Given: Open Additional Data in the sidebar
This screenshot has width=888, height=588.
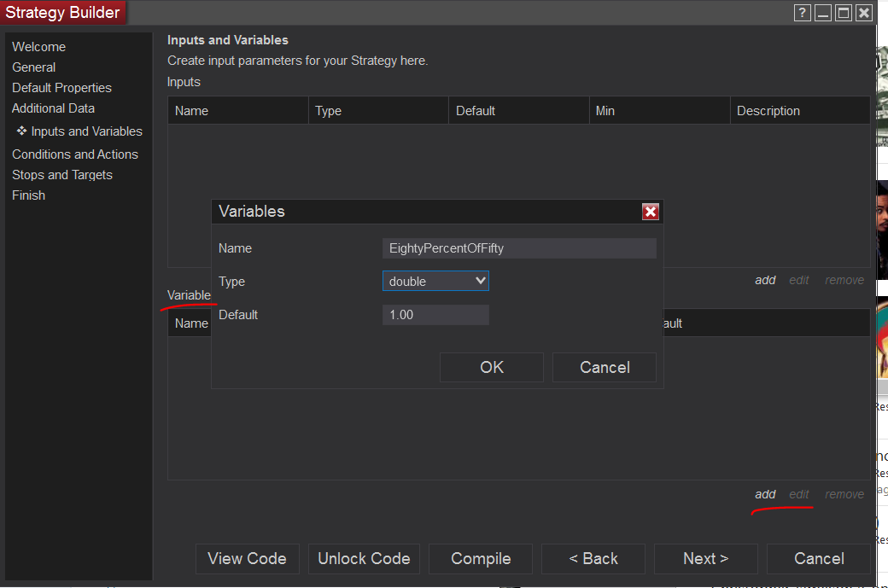Looking at the screenshot, I should pos(53,108).
